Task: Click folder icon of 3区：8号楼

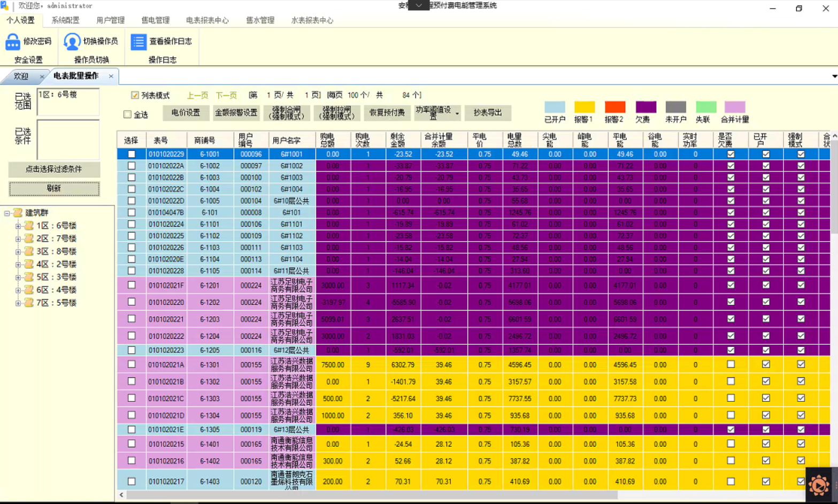Action: tap(29, 251)
